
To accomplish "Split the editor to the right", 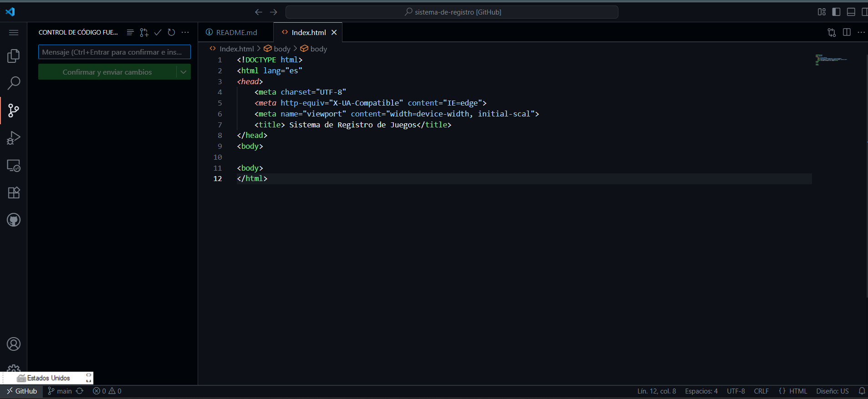I will pos(847,32).
